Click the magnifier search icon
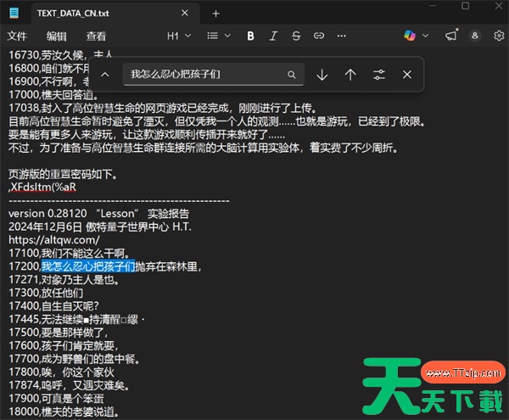This screenshot has height=420, width=509. 291,75
